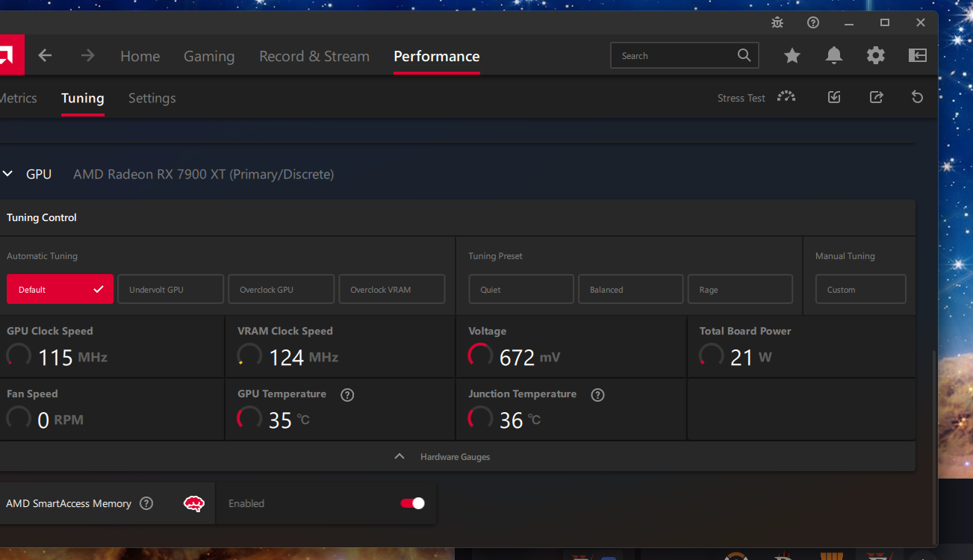The height and width of the screenshot is (560, 973).
Task: Click the Enabled status text
Action: (x=246, y=504)
